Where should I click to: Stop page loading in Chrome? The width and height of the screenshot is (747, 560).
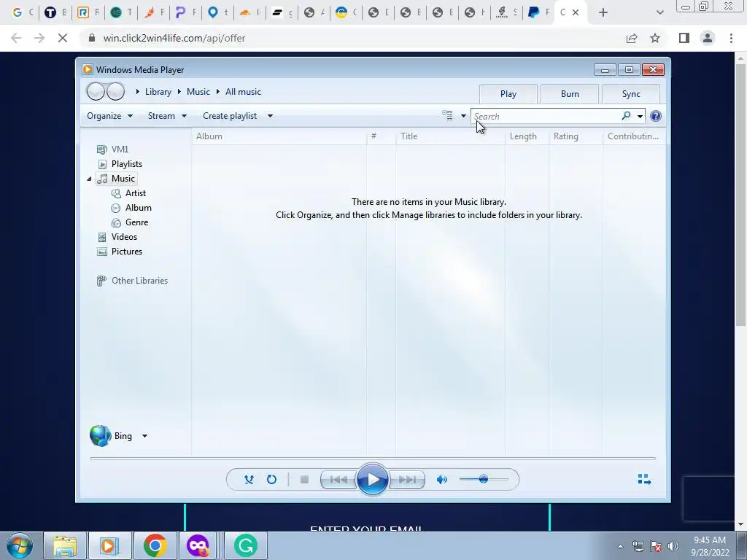pyautogui.click(x=63, y=38)
